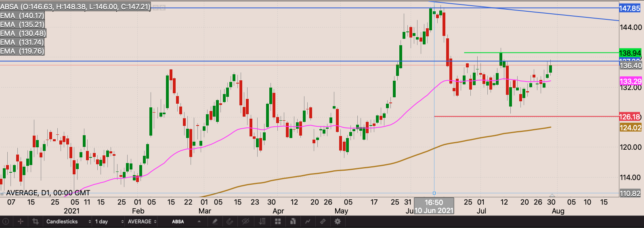Toggle the hide drawings eye icon
The width and height of the screenshot is (644, 228).
coord(245,222)
